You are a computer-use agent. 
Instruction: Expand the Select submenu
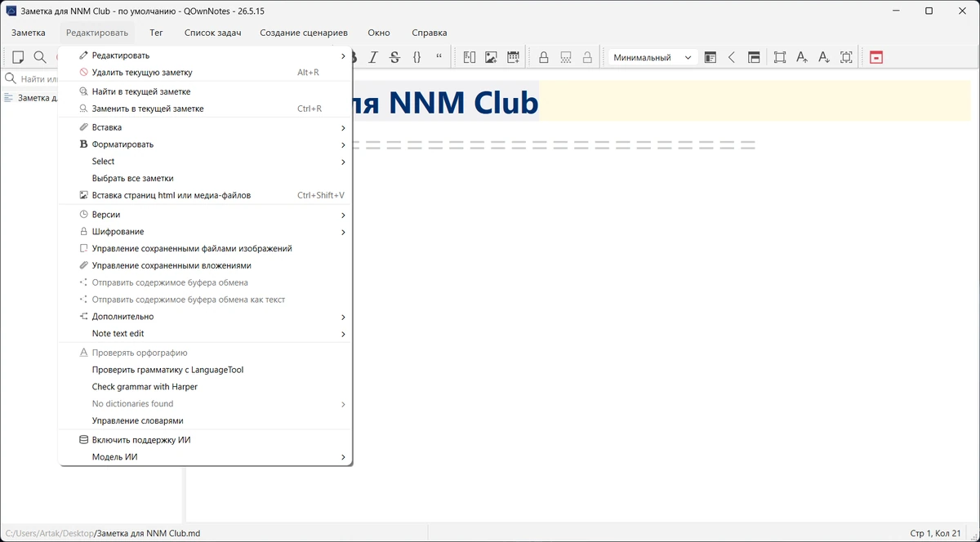coord(205,162)
